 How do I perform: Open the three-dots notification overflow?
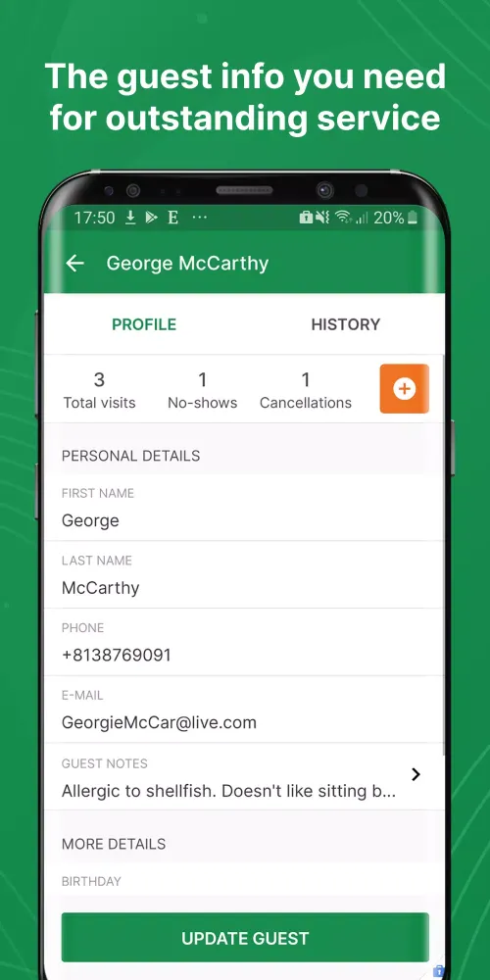pyautogui.click(x=199, y=218)
